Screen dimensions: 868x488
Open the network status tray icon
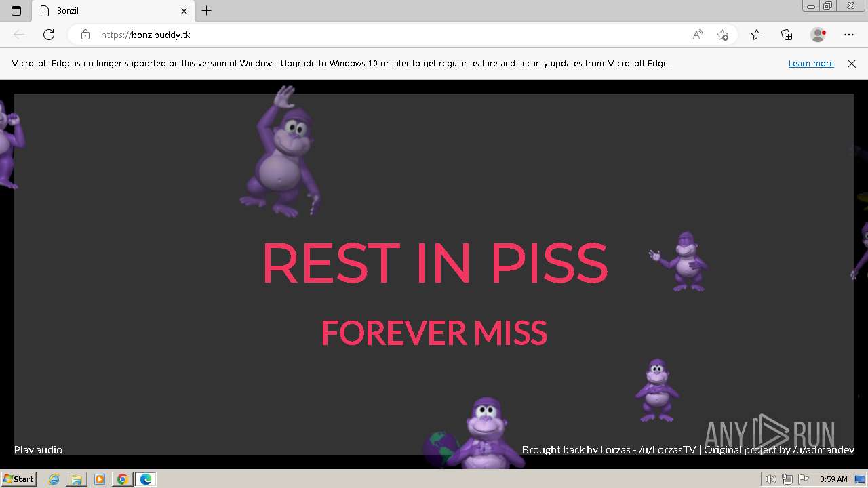pyautogui.click(x=787, y=479)
